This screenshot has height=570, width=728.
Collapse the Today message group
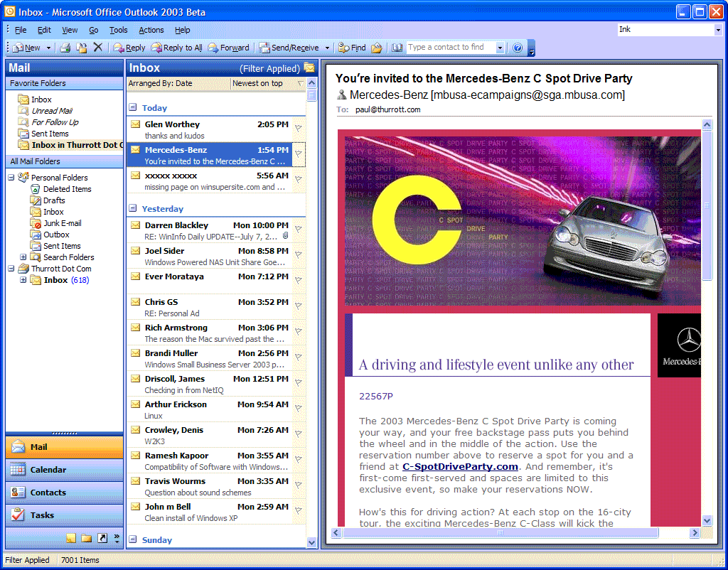(x=133, y=107)
